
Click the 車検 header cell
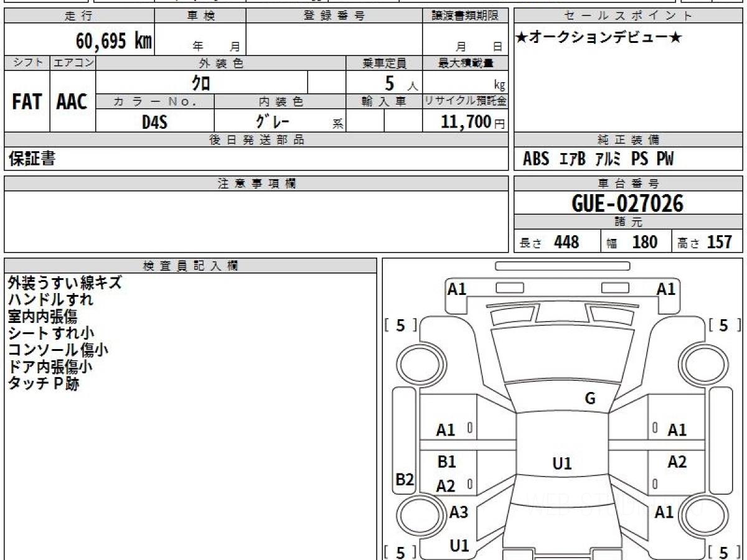200,16
